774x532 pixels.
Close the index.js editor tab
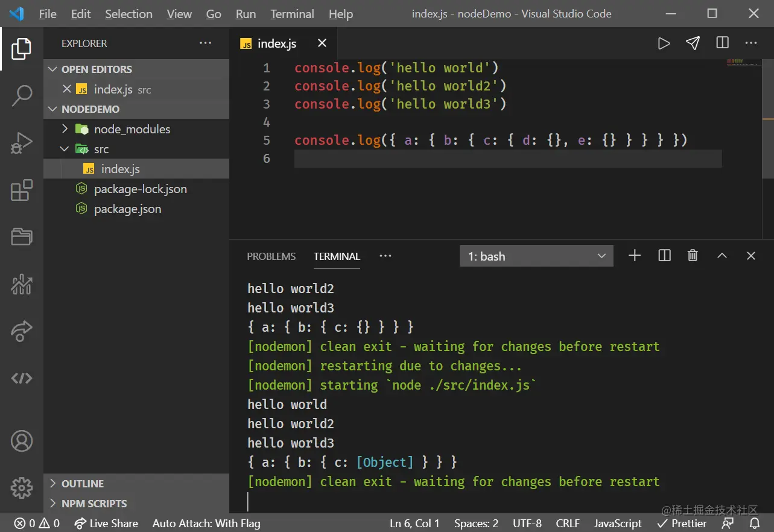pos(322,43)
